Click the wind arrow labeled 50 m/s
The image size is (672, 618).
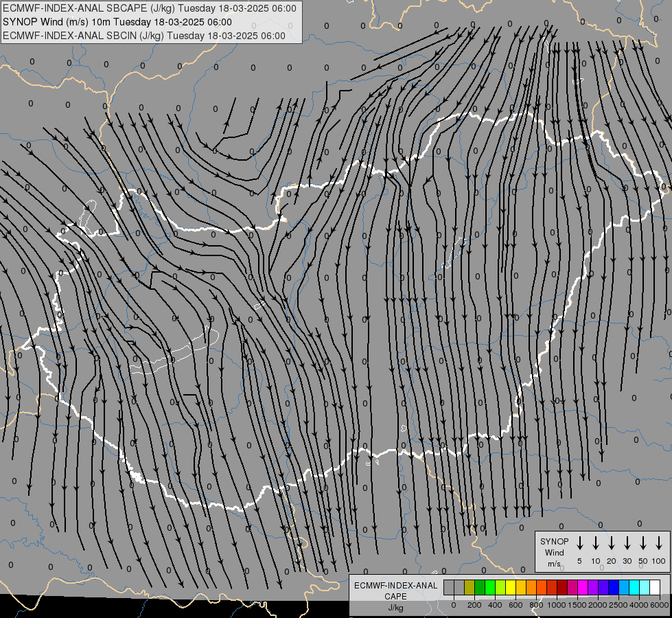coord(643,543)
